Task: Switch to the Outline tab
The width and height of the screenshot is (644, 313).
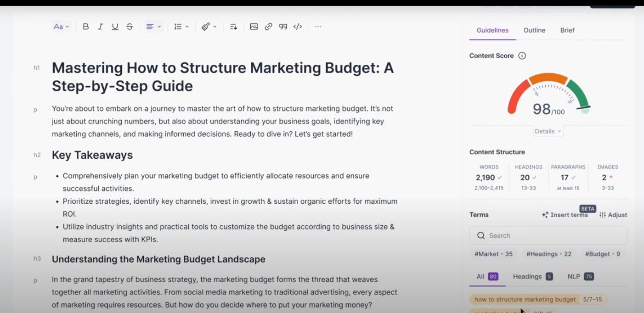Action: pyautogui.click(x=534, y=30)
